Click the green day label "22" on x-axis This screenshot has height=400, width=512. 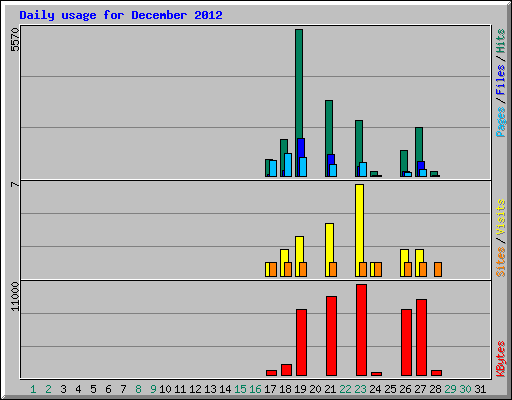(345, 389)
